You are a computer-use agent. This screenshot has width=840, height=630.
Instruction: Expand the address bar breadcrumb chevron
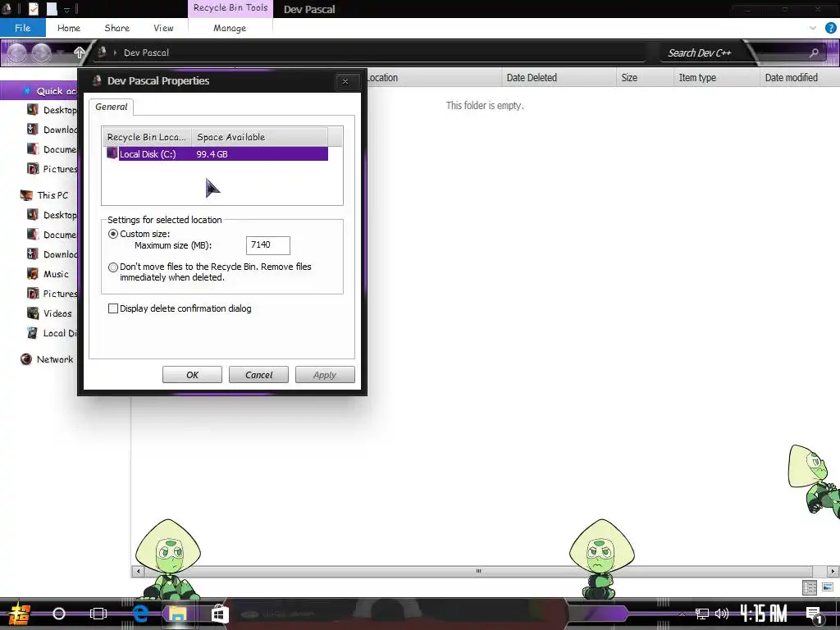pyautogui.click(x=115, y=52)
